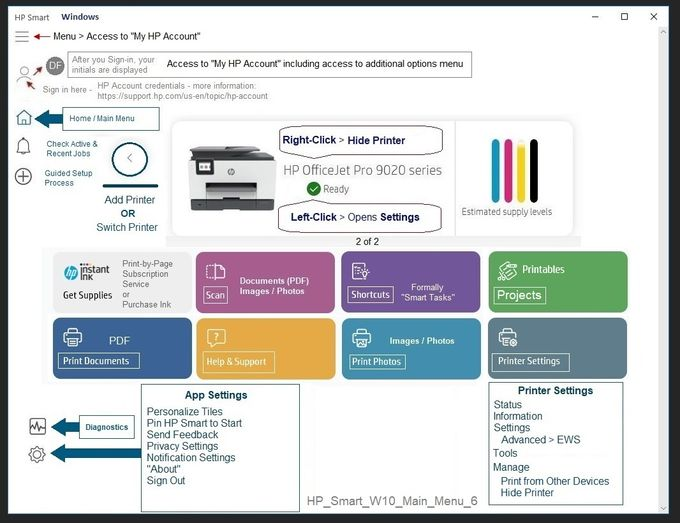Click the vertical scrollbar down arrow

click(663, 508)
